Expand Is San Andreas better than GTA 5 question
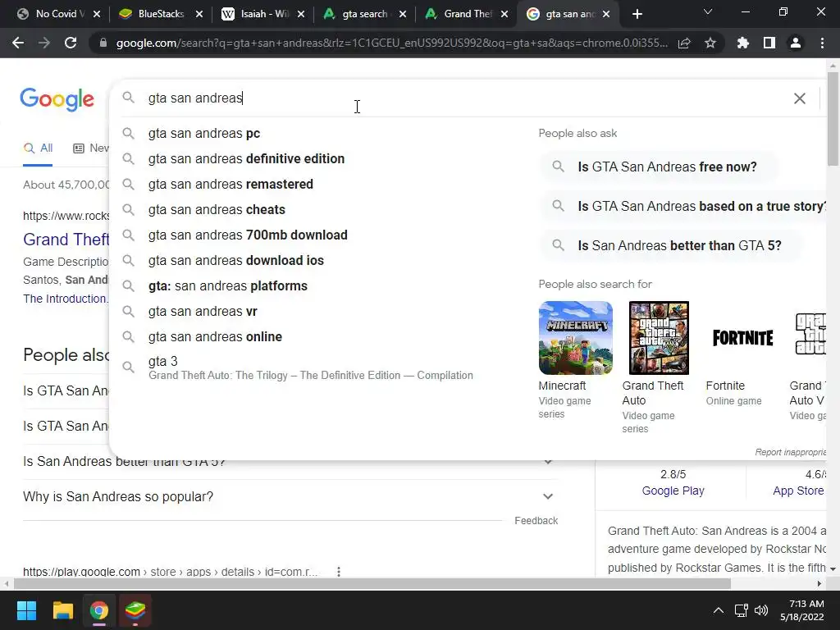840x630 pixels. (x=290, y=462)
